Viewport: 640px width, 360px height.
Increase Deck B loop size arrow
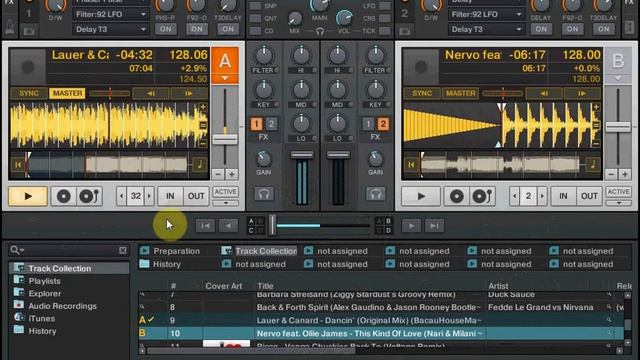point(542,196)
